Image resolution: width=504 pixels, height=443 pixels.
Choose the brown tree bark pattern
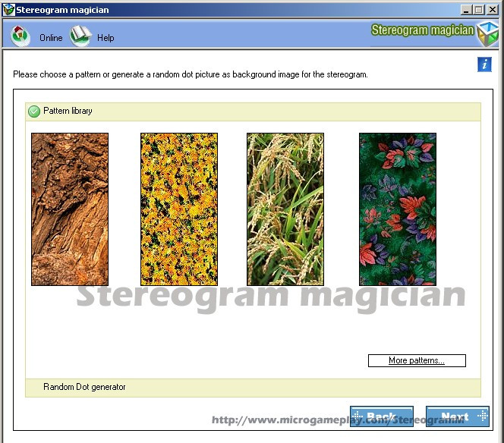(x=70, y=209)
